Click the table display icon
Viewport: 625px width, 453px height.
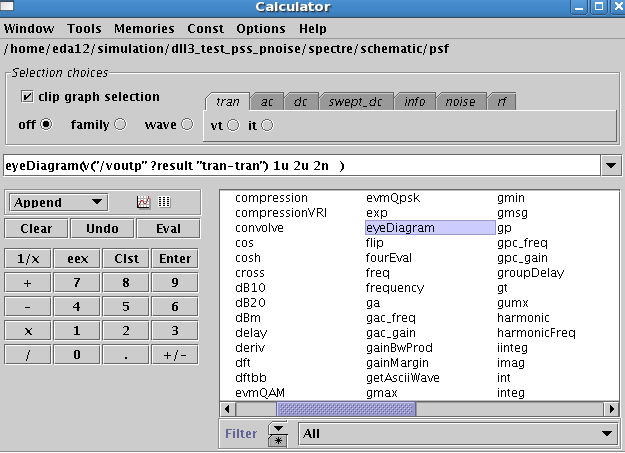(164, 202)
